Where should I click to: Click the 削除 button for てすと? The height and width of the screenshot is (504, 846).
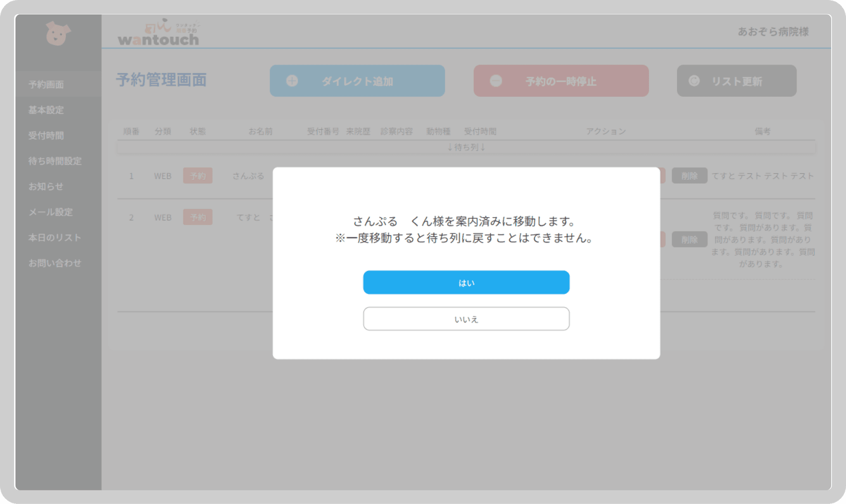pos(689,239)
